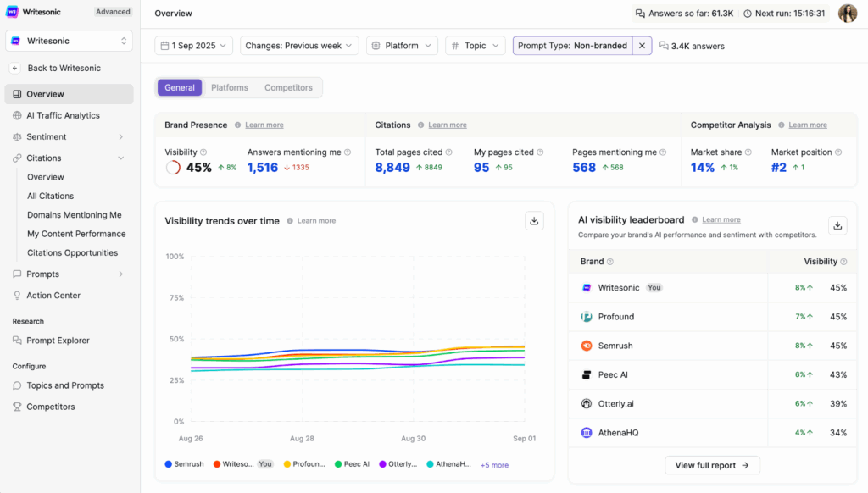Viewport: 868px width, 493px height.
Task: Click View full report in the leaderboard
Action: click(712, 465)
